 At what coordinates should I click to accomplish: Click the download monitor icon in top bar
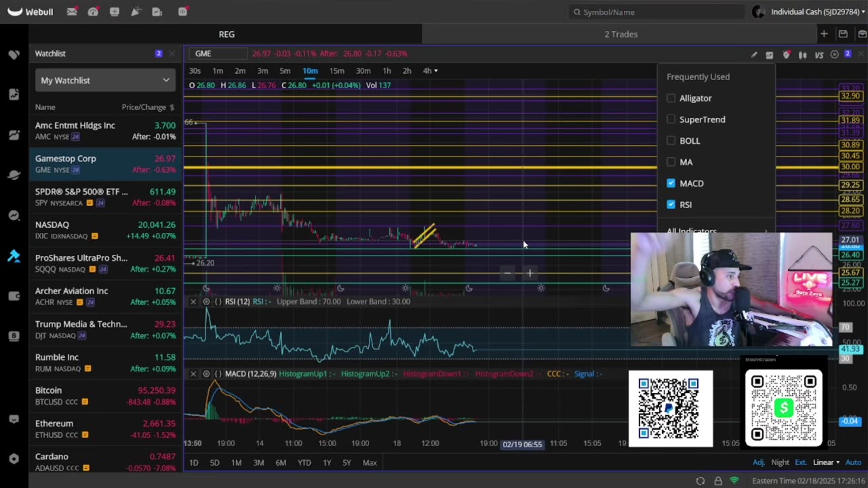[115, 12]
